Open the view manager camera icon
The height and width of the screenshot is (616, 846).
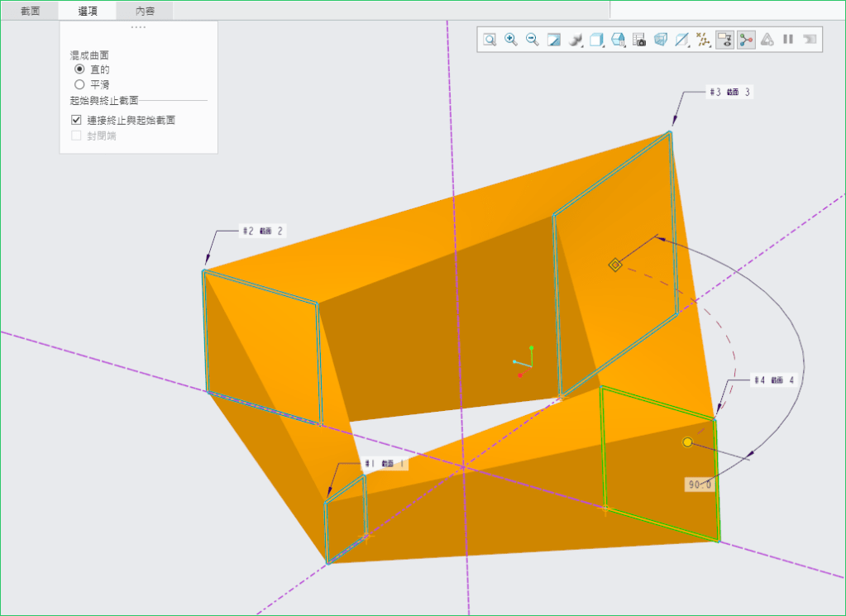639,40
